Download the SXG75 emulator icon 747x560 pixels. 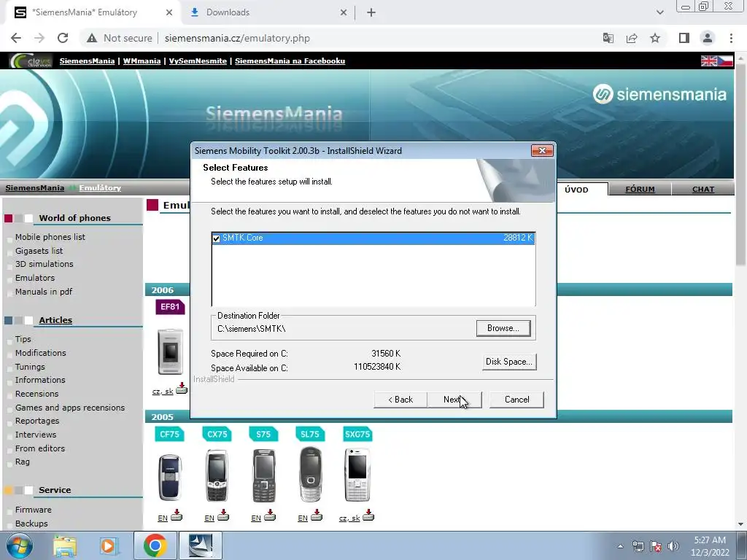click(x=368, y=516)
